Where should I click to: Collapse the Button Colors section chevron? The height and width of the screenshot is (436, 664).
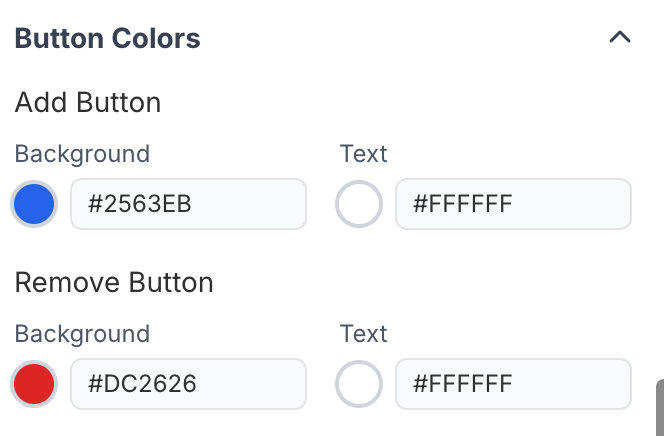pyautogui.click(x=620, y=38)
